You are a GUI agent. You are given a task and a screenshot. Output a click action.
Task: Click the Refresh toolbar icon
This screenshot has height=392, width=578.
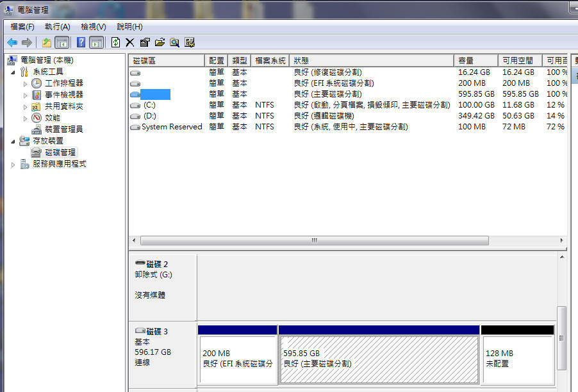[x=115, y=42]
